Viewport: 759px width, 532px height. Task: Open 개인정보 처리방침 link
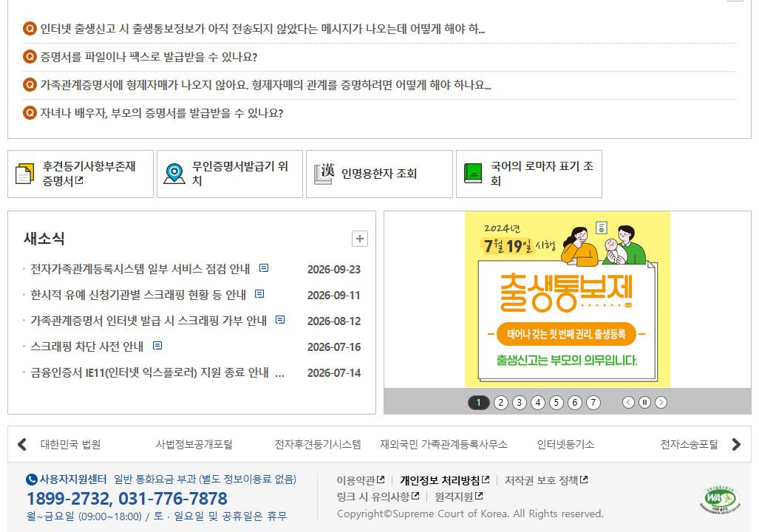pyautogui.click(x=445, y=480)
